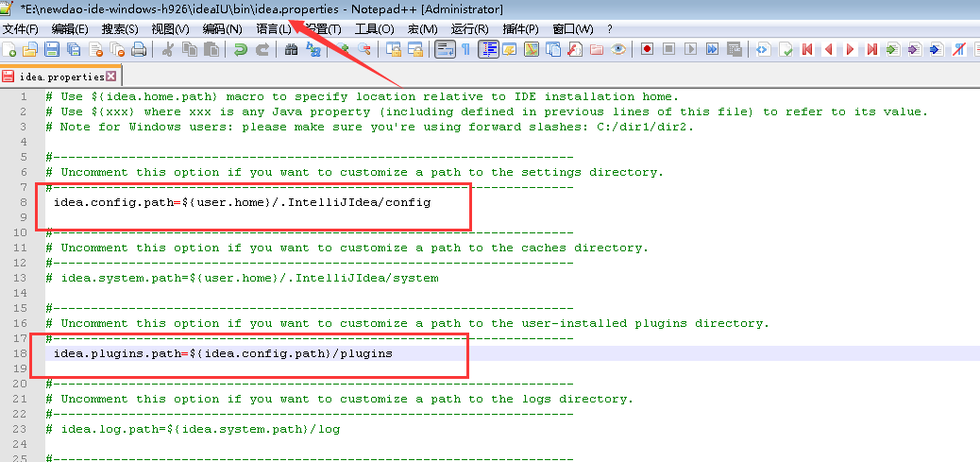
Task: Open the 语言(L) menu
Action: click(x=274, y=28)
